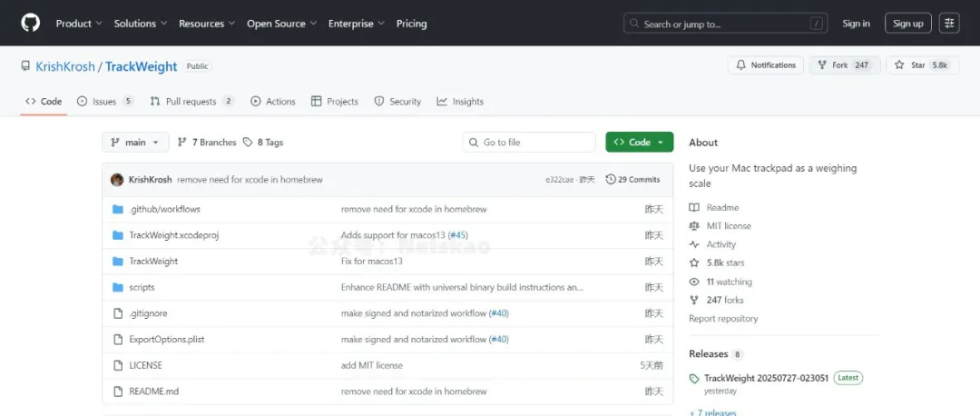980x416 pixels.
Task: Click the Readme book icon
Action: [x=694, y=207]
